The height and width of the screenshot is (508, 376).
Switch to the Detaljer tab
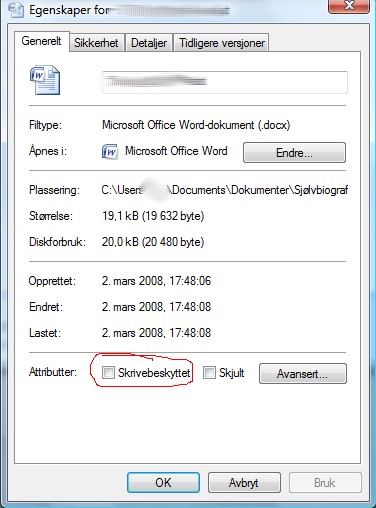149,43
